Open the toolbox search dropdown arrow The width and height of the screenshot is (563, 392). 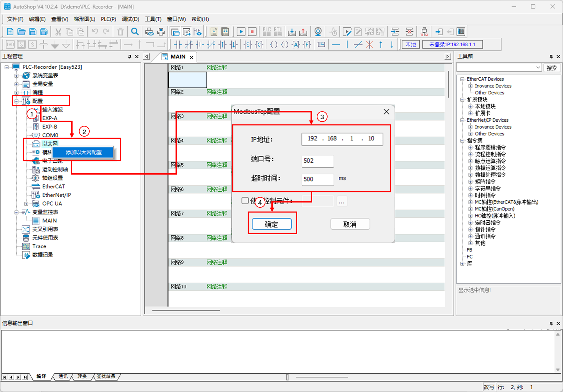tap(538, 68)
